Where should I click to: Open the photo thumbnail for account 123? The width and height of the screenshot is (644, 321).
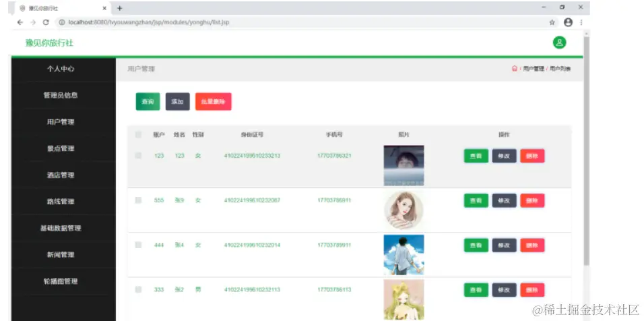pyautogui.click(x=404, y=165)
